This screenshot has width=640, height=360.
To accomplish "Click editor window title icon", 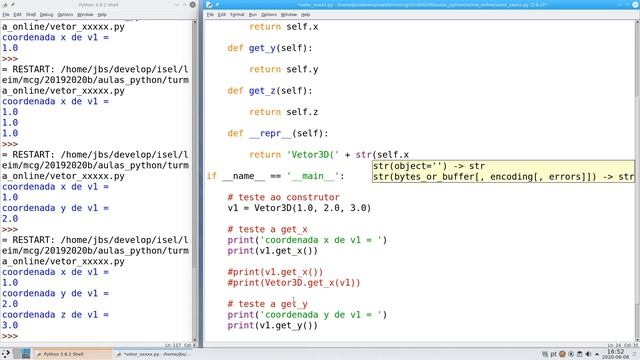I will [x=209, y=4].
